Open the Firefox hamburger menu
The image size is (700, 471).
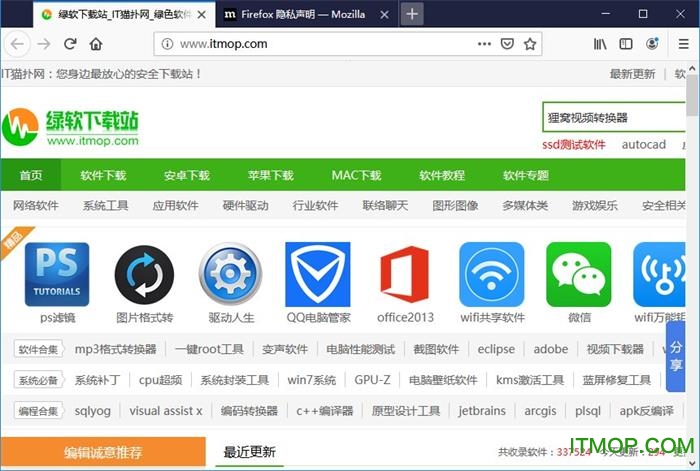point(683,44)
